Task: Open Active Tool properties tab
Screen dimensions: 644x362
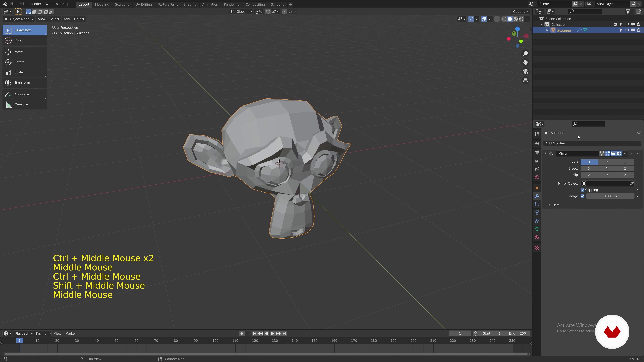Action: [x=537, y=134]
